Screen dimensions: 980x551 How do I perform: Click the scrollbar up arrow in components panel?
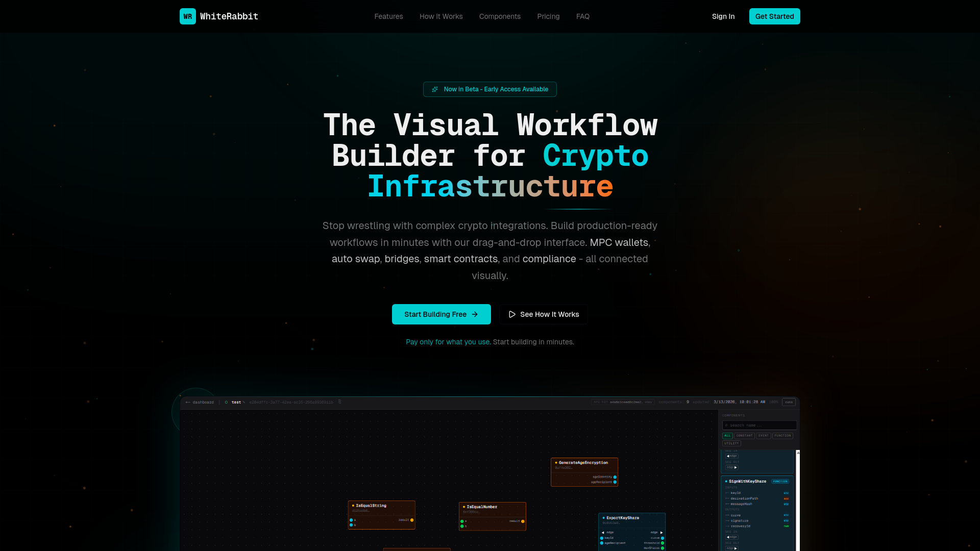click(798, 453)
